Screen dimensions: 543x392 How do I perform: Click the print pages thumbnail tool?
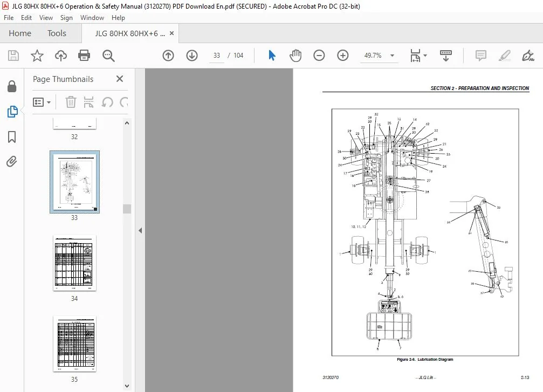pyautogui.click(x=88, y=102)
